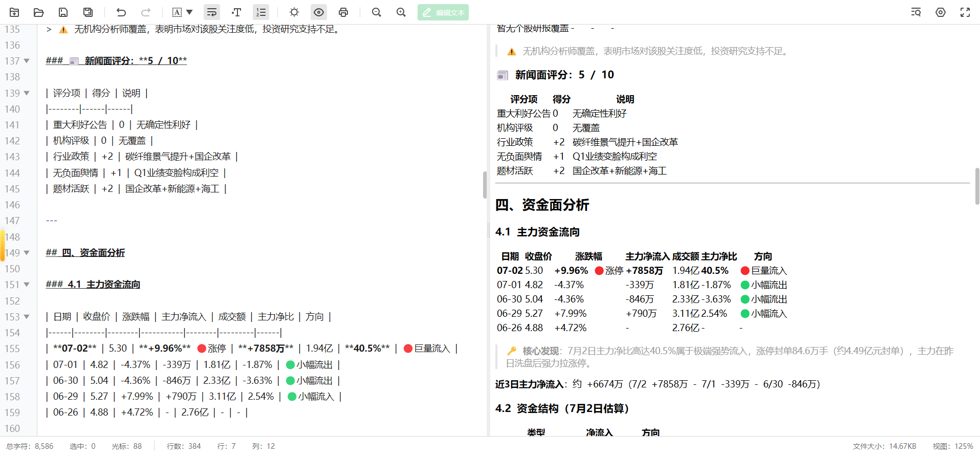Click the Save All icon
This screenshot has height=456, width=980.
point(88,12)
